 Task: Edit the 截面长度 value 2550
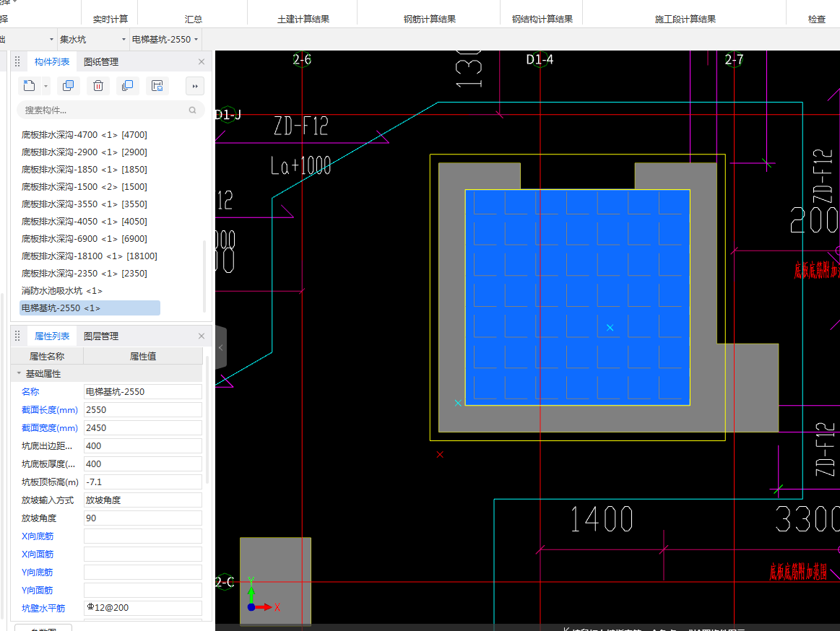coord(142,410)
